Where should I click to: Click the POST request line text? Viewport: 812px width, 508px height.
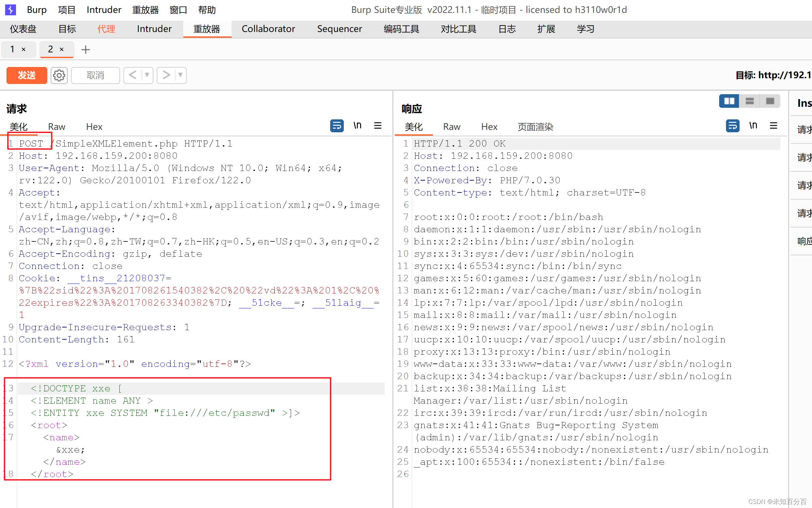click(x=31, y=143)
